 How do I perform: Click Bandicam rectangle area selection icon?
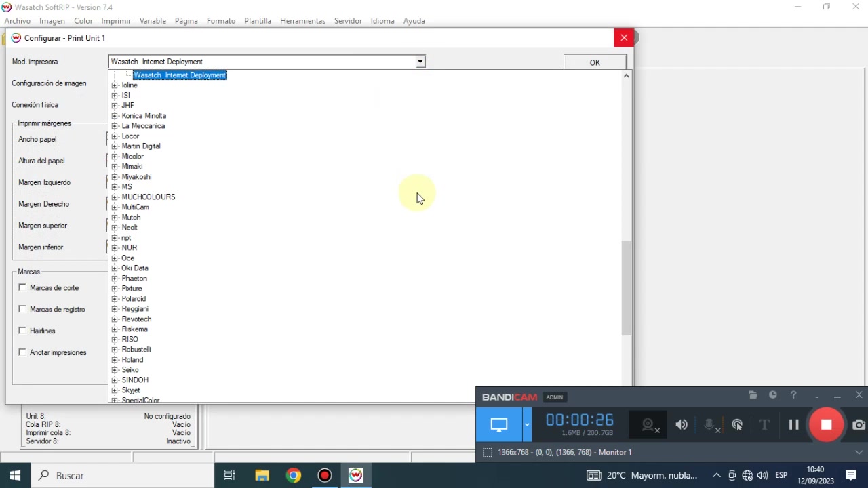[x=488, y=452]
